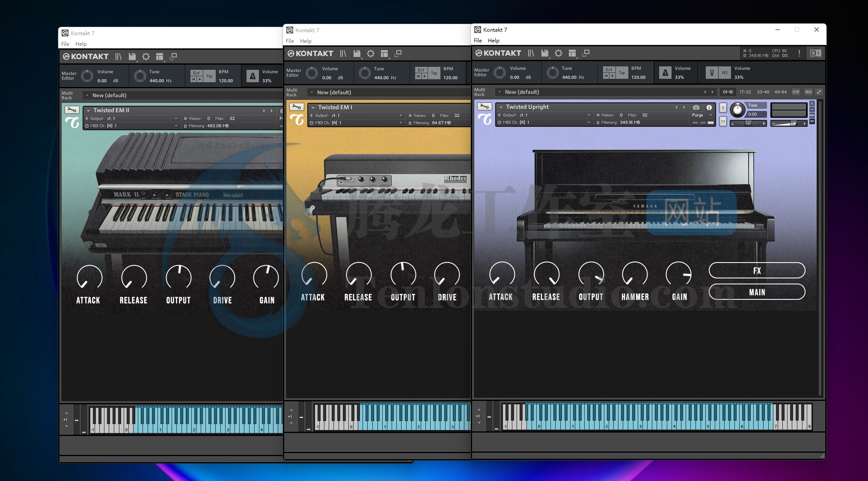Open settings gear in right Kontakt window
Screen dimensions: 868x481
[x=559, y=53]
